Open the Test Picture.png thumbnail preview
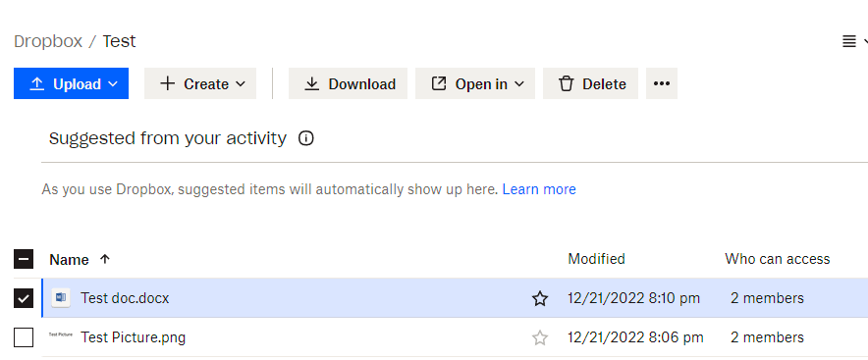The image size is (868, 360). click(60, 334)
